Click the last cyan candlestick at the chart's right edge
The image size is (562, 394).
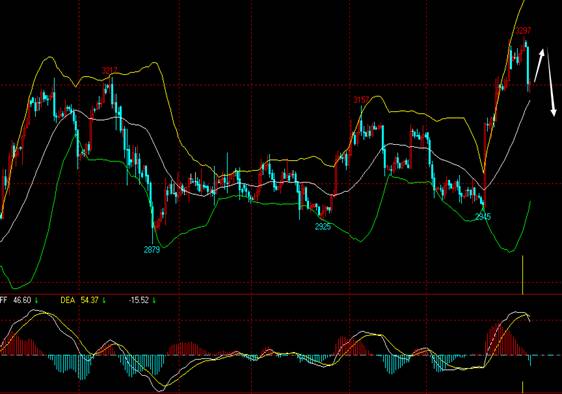(528, 67)
